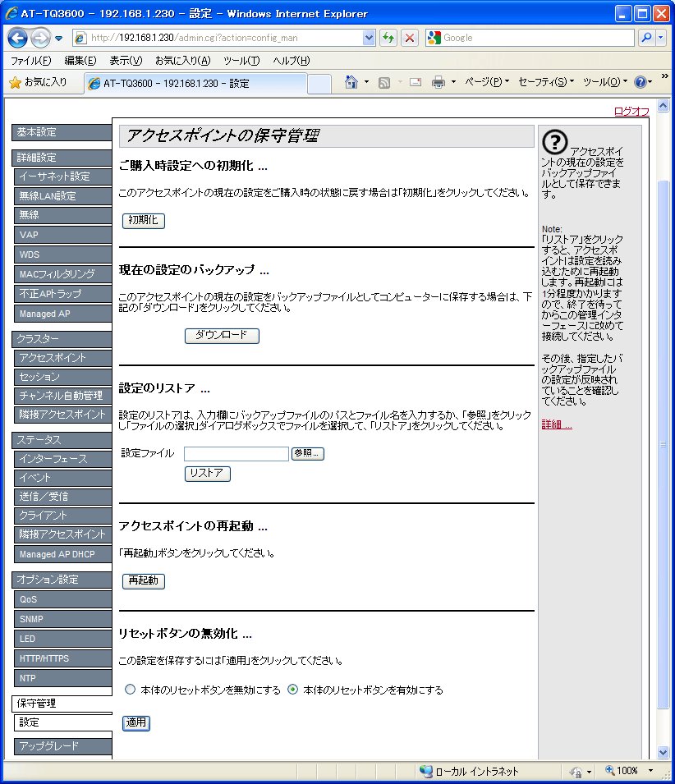Open the 編集(E) menu
This screenshot has width=675, height=784.
[80, 61]
